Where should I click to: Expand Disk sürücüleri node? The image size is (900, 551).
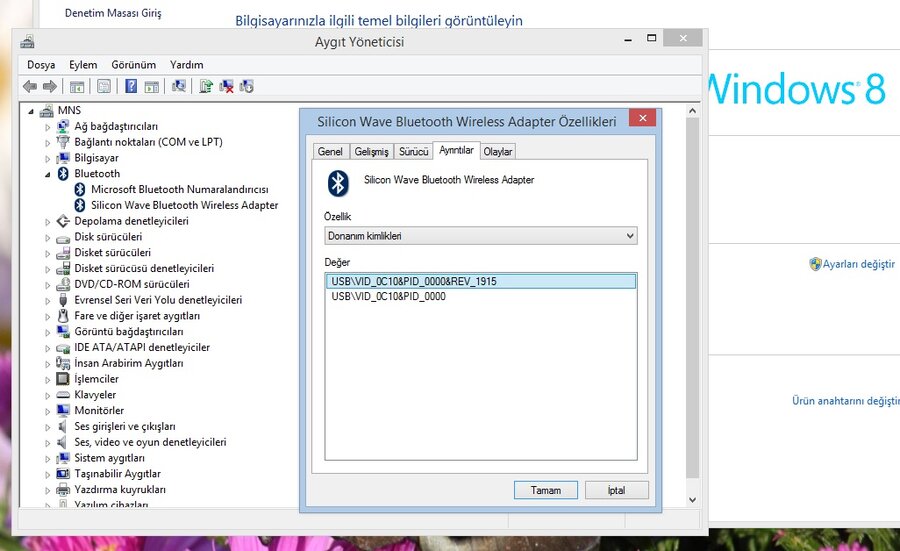click(x=48, y=238)
